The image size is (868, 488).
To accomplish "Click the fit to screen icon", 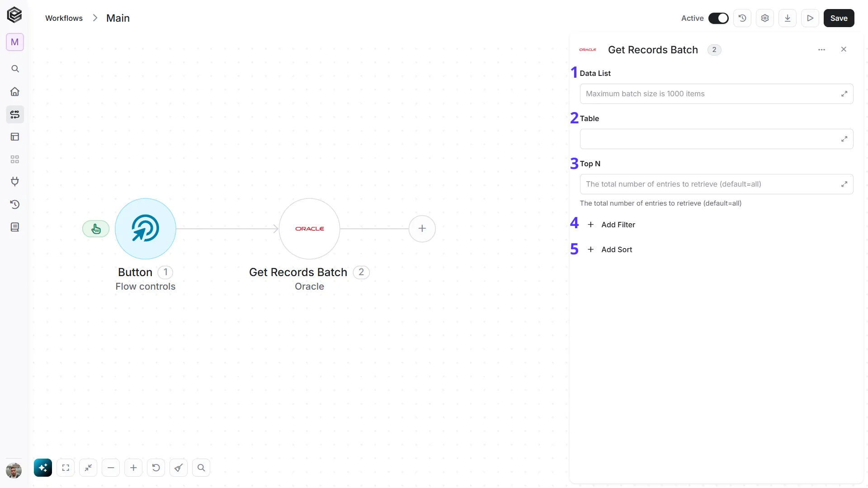I will tap(66, 468).
